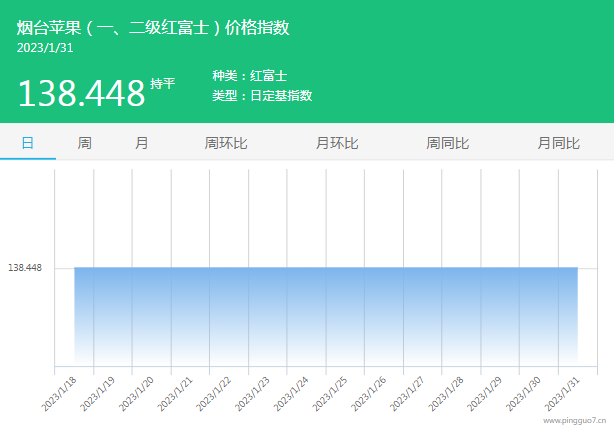Click x-axis label 2023/1/23
614x431 pixels.
point(253,394)
